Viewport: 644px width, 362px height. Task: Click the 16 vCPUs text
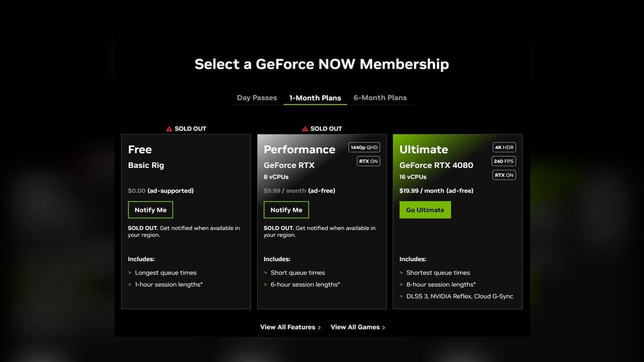(x=413, y=177)
